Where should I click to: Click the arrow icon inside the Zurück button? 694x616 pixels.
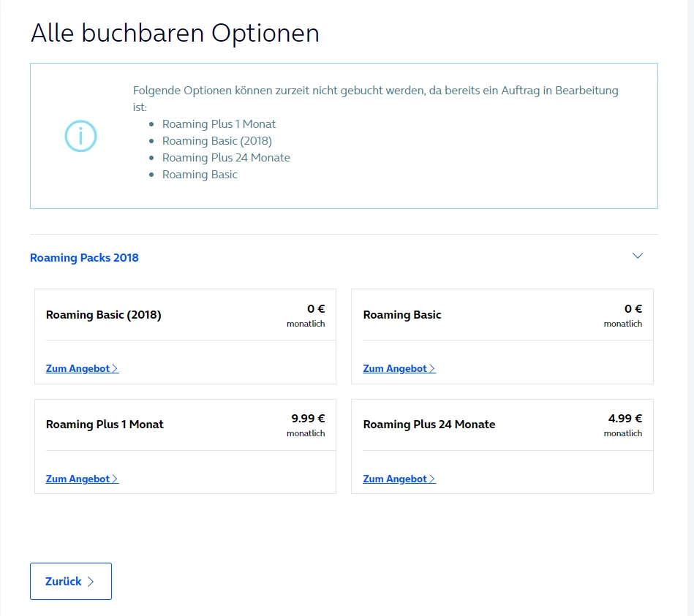click(91, 582)
